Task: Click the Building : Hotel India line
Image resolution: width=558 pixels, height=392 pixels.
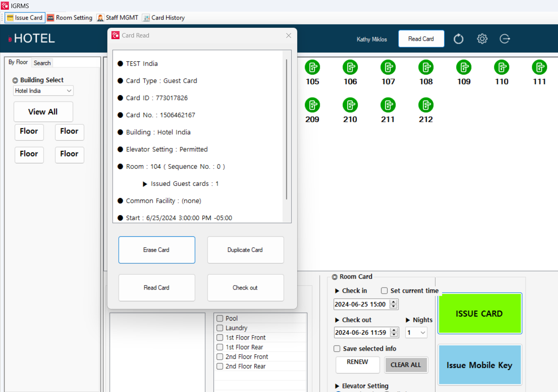Action: pyautogui.click(x=154, y=132)
